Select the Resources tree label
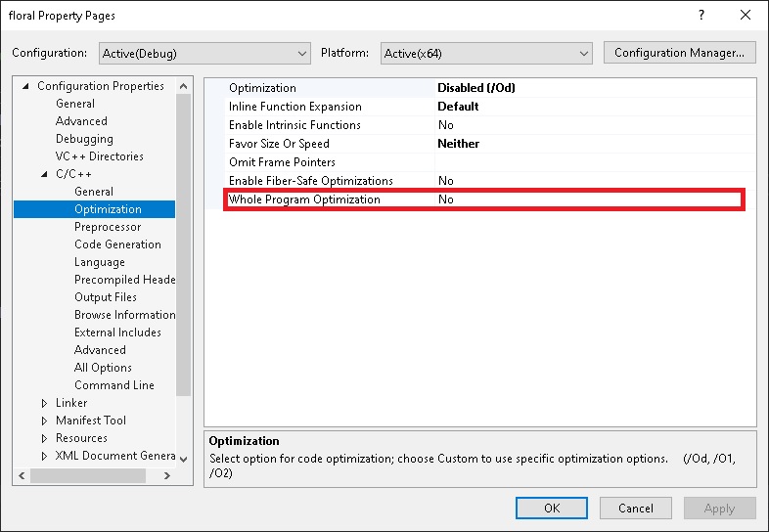This screenshot has height=532, width=769. 81,438
